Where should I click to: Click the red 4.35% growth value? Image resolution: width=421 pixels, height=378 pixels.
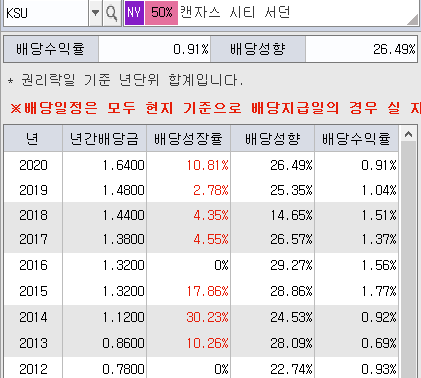pyautogui.click(x=211, y=215)
